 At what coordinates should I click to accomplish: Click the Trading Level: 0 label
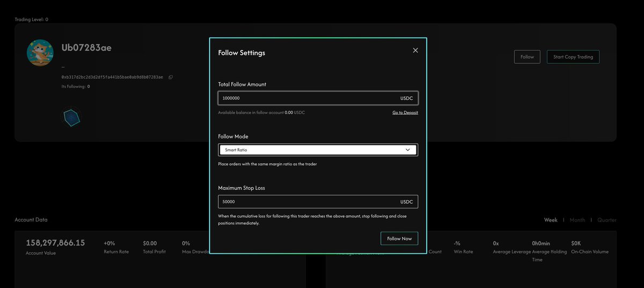click(x=31, y=19)
